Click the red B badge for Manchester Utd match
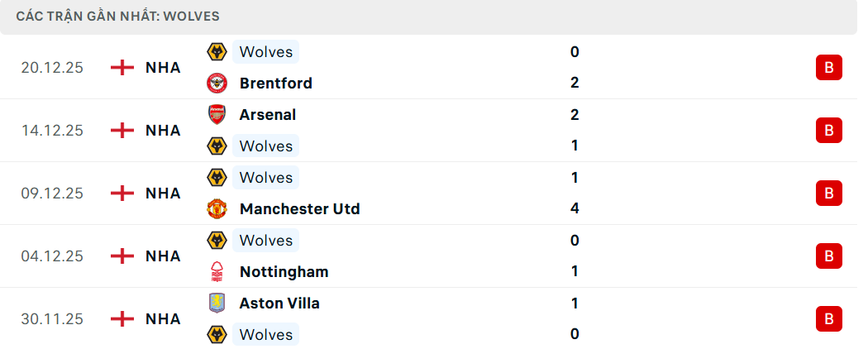Viewport: 868px width, 349px height. click(x=828, y=193)
